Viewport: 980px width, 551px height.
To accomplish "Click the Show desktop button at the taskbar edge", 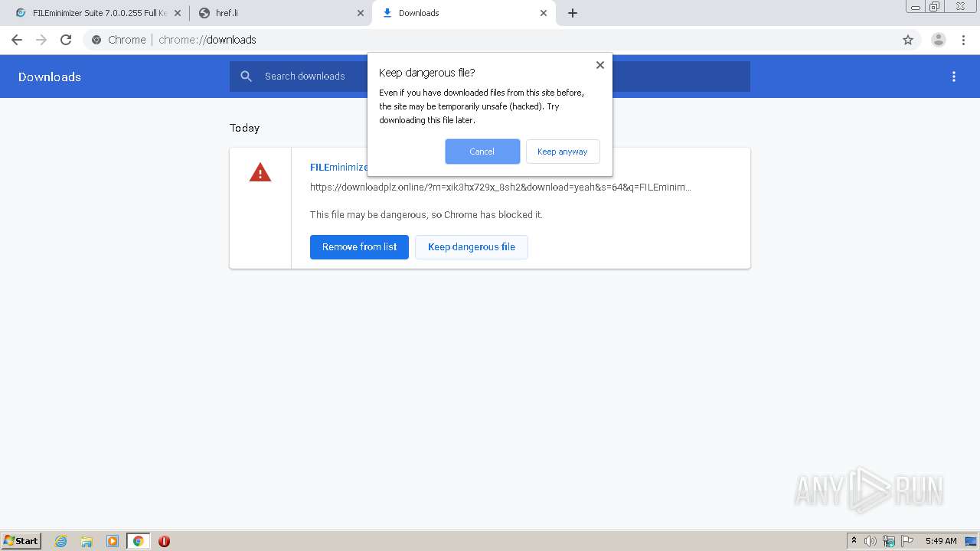I will pos(972,541).
